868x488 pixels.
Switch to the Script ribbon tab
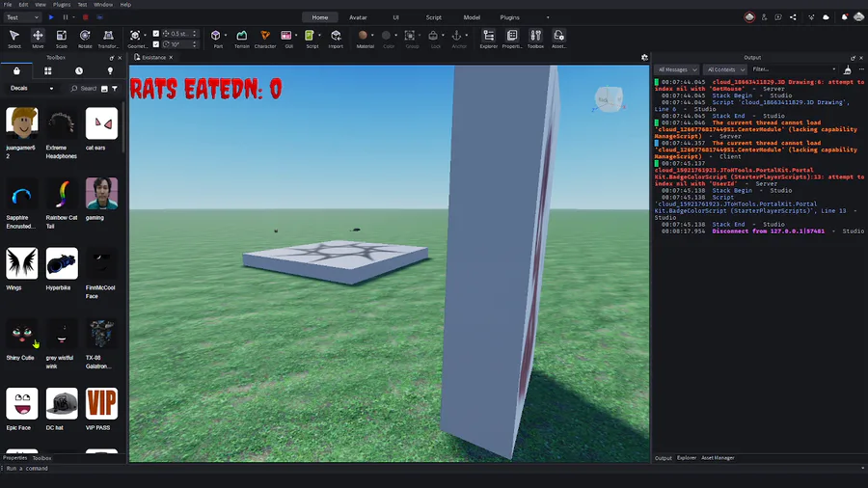tap(433, 17)
